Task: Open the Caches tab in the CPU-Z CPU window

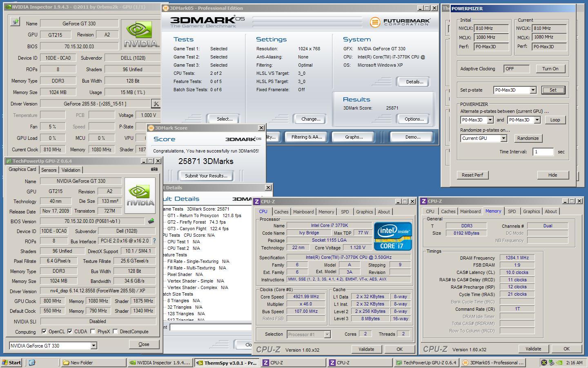Action: click(x=281, y=212)
